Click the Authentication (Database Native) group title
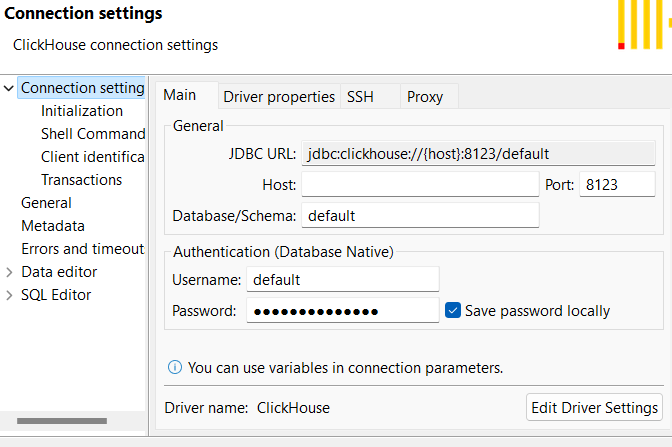 click(x=283, y=252)
